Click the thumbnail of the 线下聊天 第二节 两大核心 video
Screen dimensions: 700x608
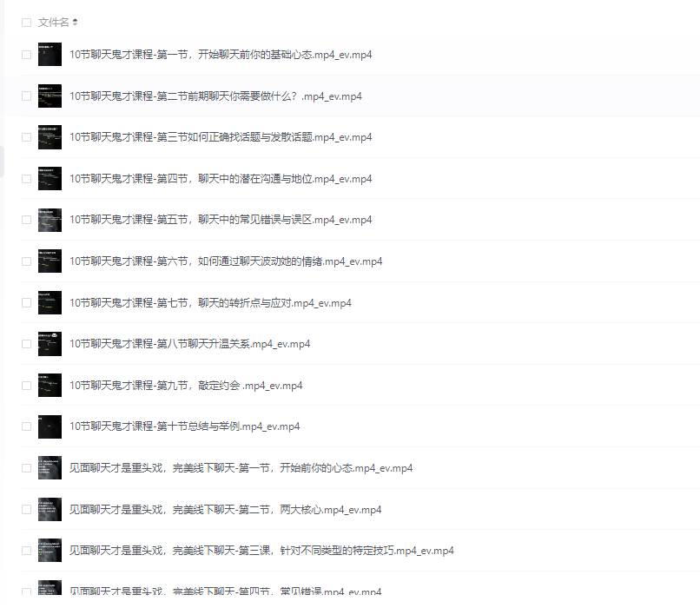50,509
